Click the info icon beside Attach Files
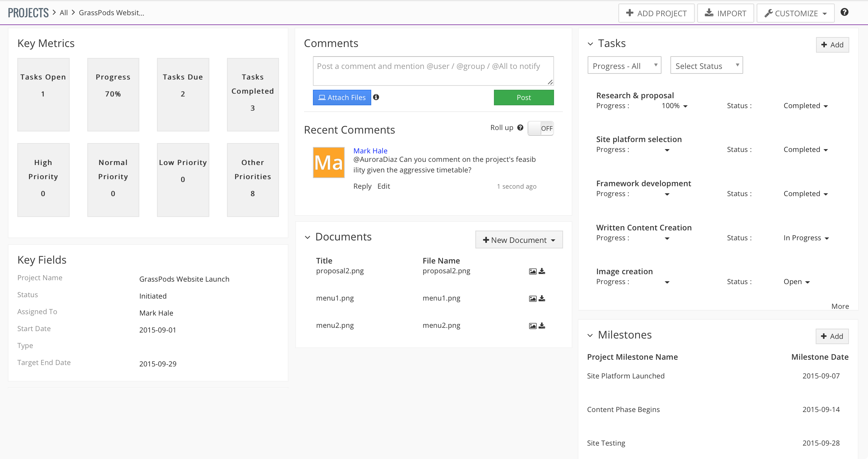Image resolution: width=868 pixels, height=459 pixels. click(x=376, y=97)
